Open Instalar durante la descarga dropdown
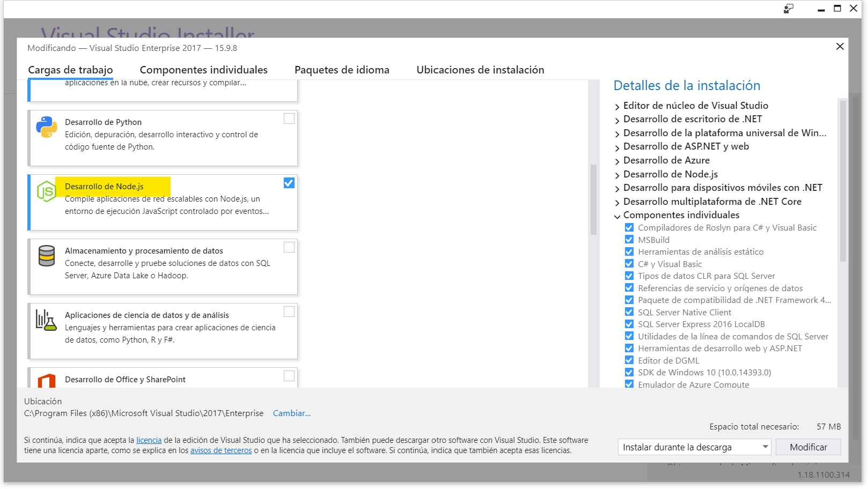 pyautogui.click(x=694, y=447)
